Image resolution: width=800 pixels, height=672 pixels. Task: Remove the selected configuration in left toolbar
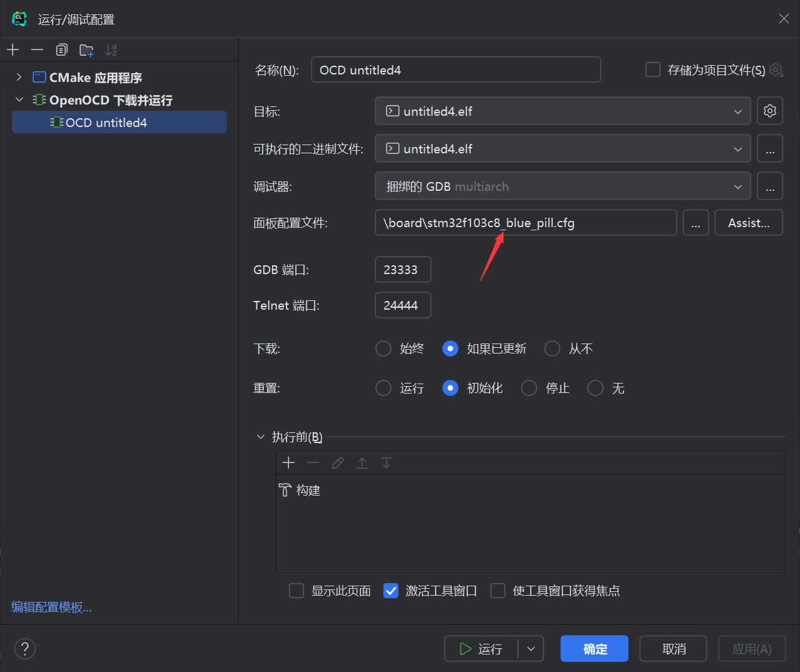coord(37,50)
